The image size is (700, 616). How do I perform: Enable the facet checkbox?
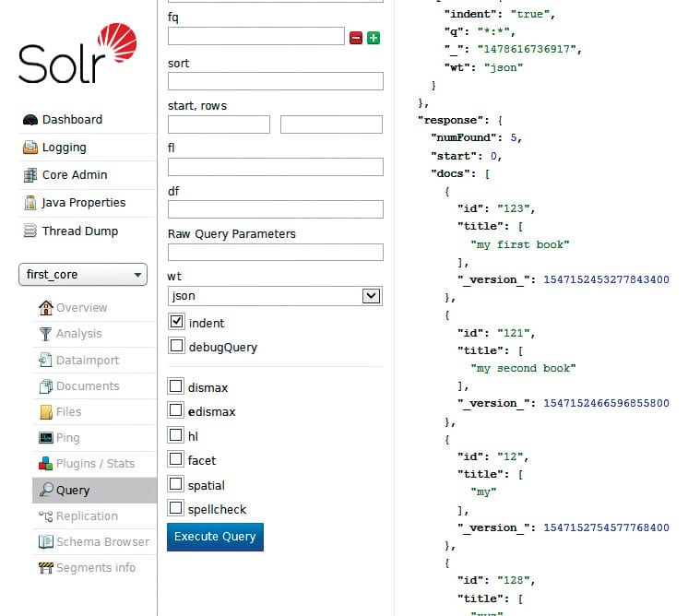coord(176,459)
